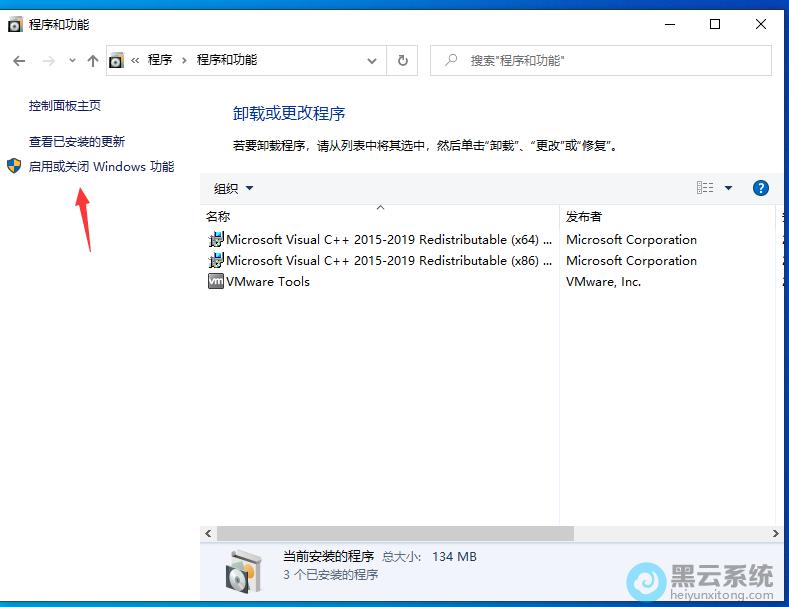Open the 组织 dropdown menu
This screenshot has width=789, height=607.
pyautogui.click(x=233, y=188)
